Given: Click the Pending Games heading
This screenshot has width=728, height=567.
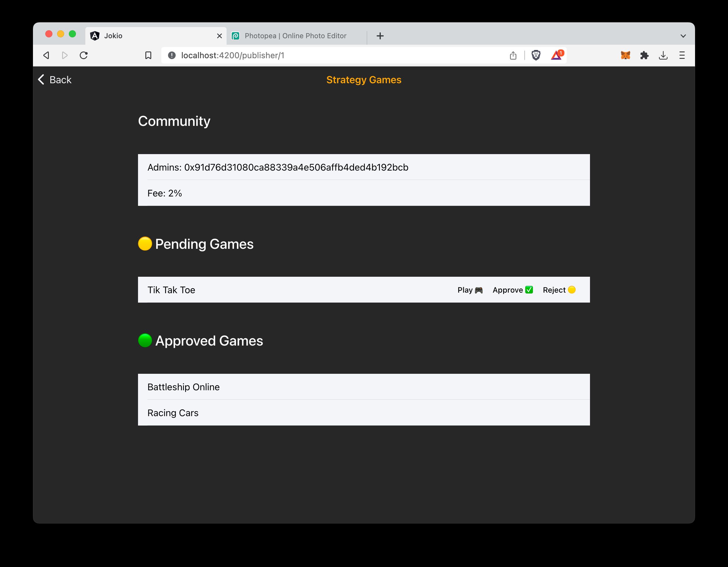Looking at the screenshot, I should (x=196, y=244).
